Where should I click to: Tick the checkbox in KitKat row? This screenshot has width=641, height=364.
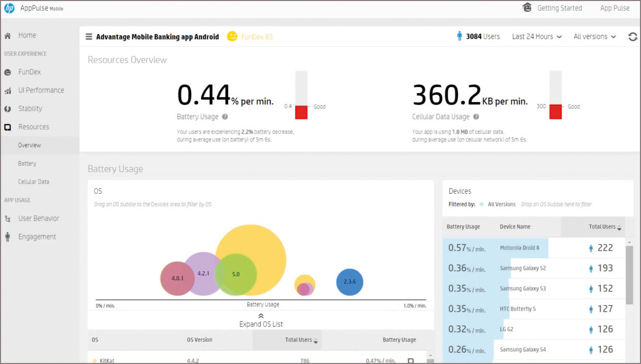(x=411, y=361)
